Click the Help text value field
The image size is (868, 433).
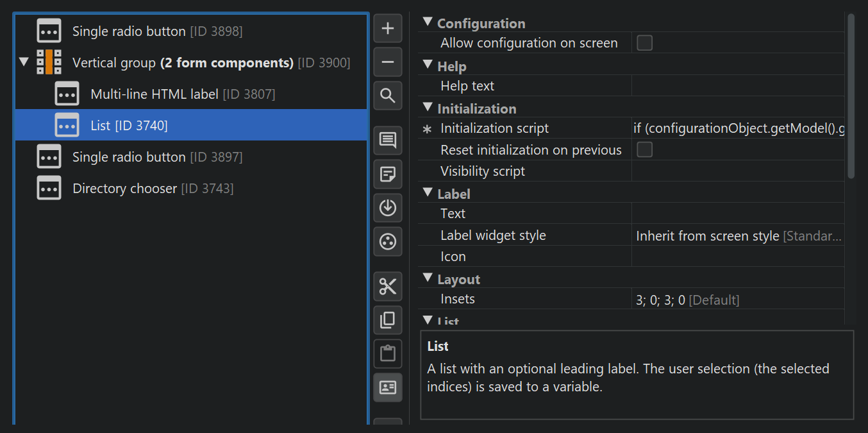738,86
